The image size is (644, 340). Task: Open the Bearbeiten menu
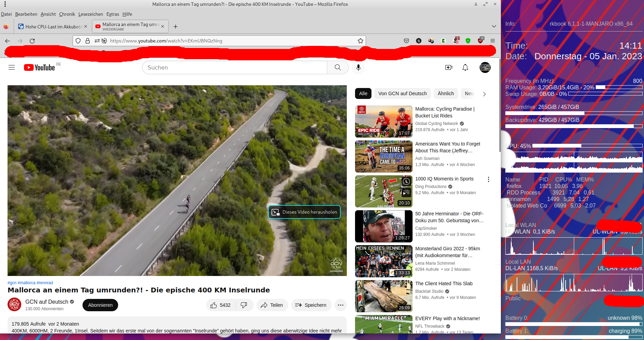(26, 14)
